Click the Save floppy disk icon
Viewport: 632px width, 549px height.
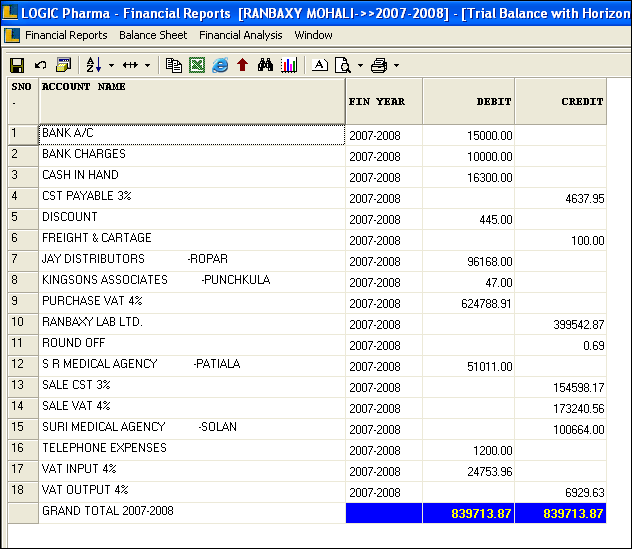pyautogui.click(x=17, y=65)
